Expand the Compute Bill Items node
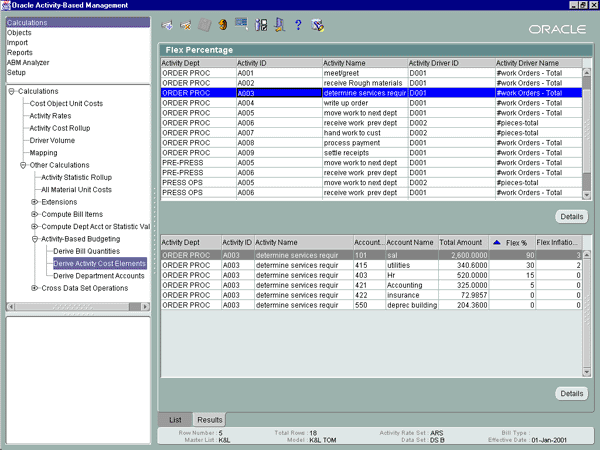This screenshot has width=600, height=450. [35, 214]
